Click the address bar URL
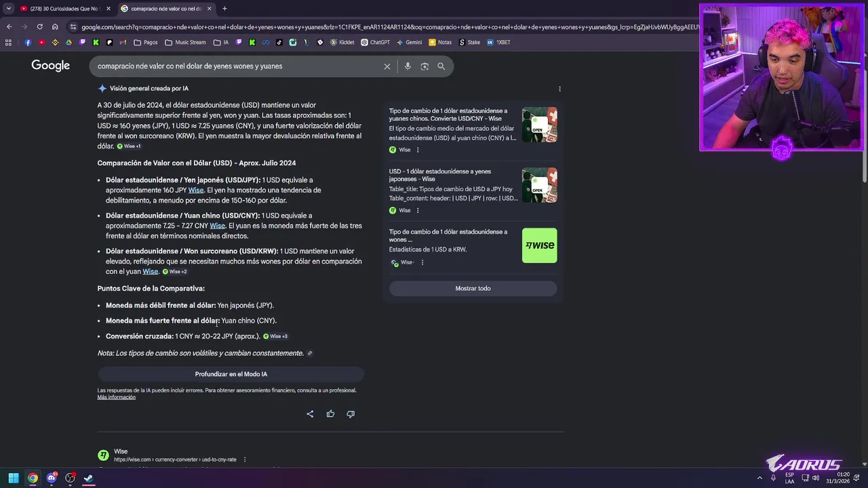 pos(390,27)
